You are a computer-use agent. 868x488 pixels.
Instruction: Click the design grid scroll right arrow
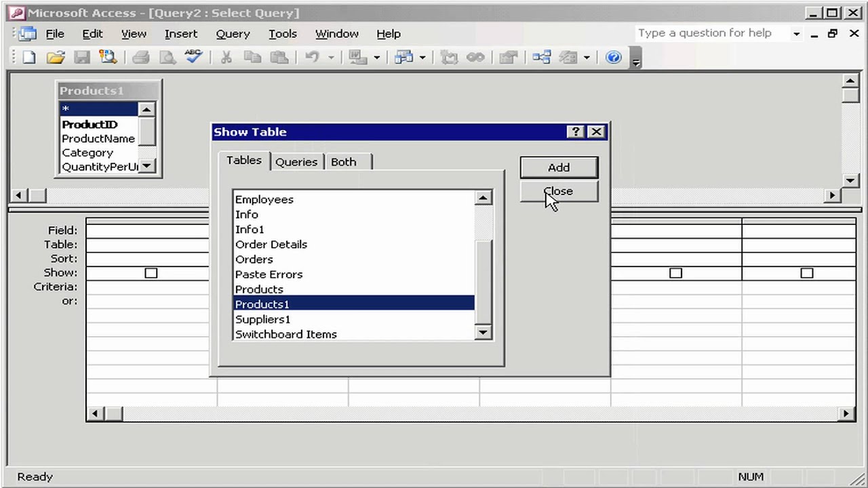coord(846,413)
